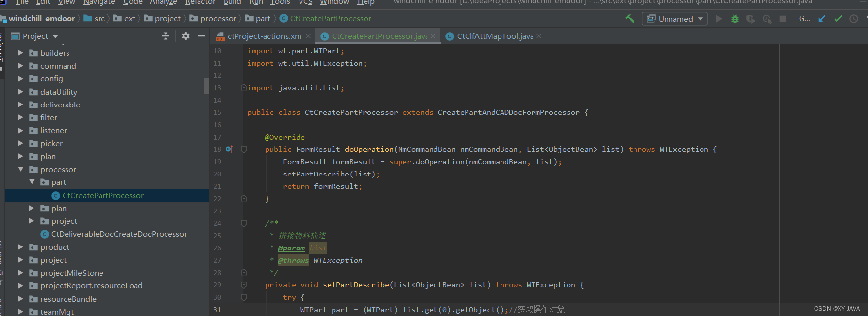Image resolution: width=868 pixels, height=316 pixels.
Task: Click on the '@Override' annotation
Action: pyautogui.click(x=285, y=137)
